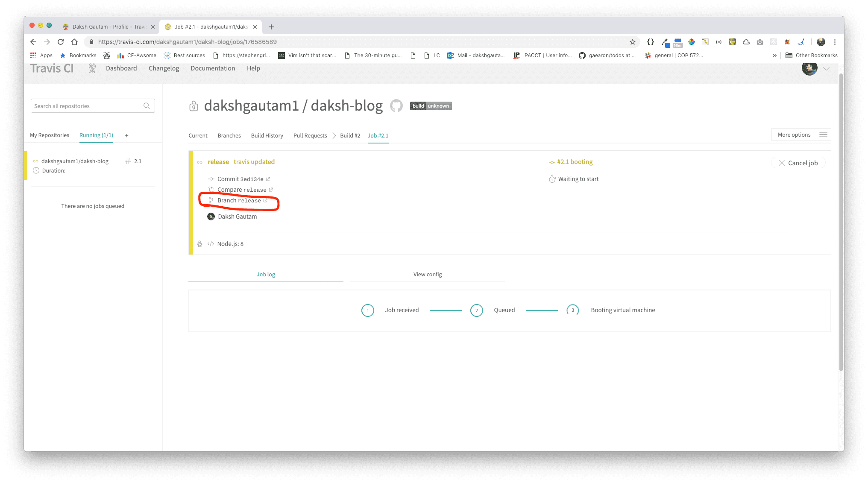The width and height of the screenshot is (868, 483).
Task: Open the Pull Requests tab
Action: pos(310,136)
